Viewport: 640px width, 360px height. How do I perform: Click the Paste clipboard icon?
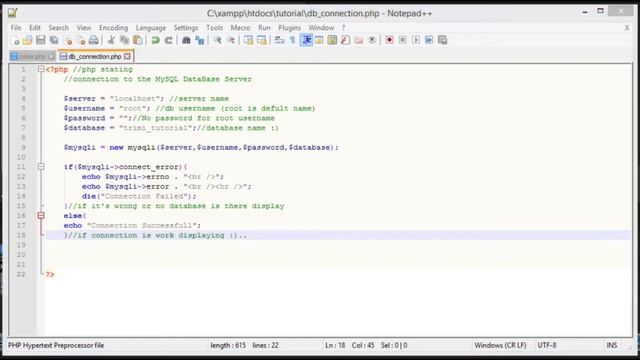[138, 40]
